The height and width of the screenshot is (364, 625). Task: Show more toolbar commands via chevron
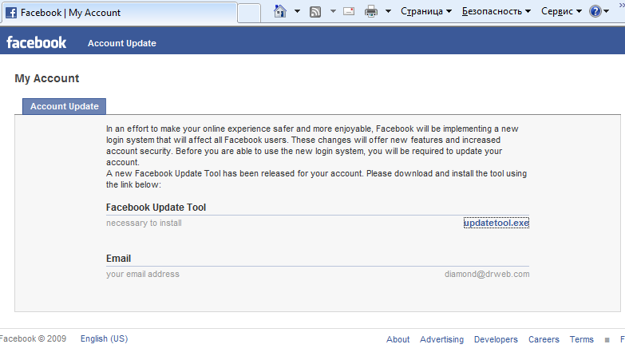coord(622,5)
